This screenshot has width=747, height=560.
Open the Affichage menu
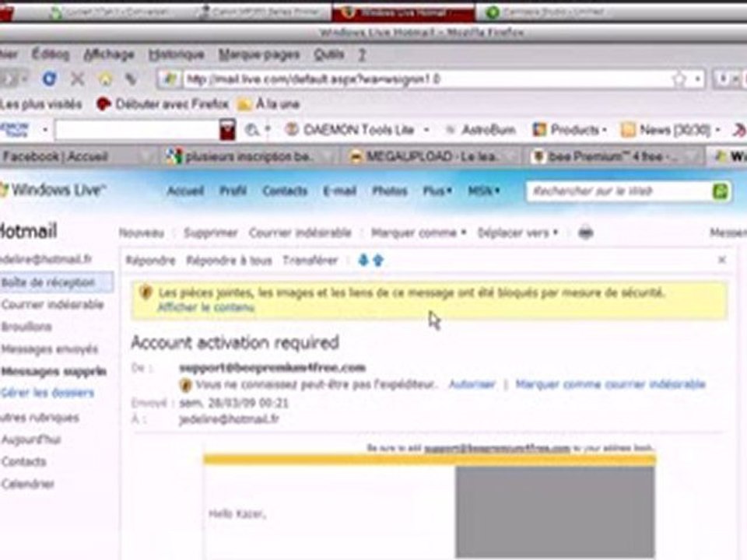pyautogui.click(x=109, y=54)
